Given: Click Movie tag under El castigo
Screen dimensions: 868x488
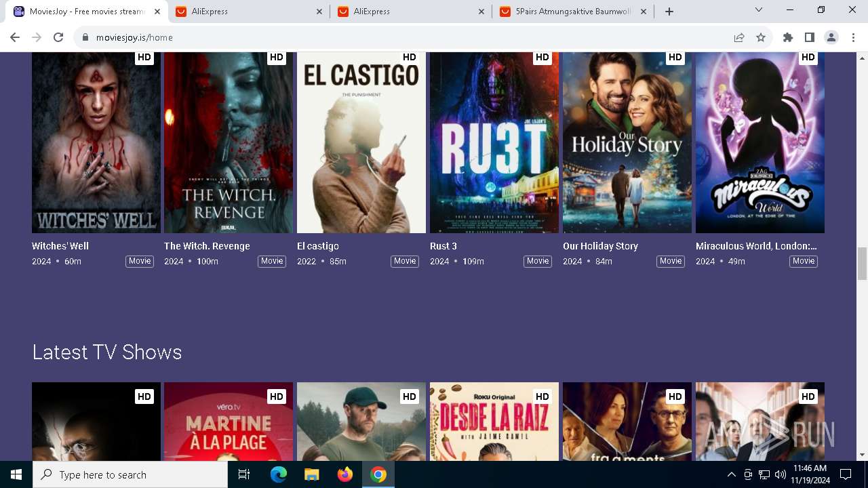Looking at the screenshot, I should (405, 261).
